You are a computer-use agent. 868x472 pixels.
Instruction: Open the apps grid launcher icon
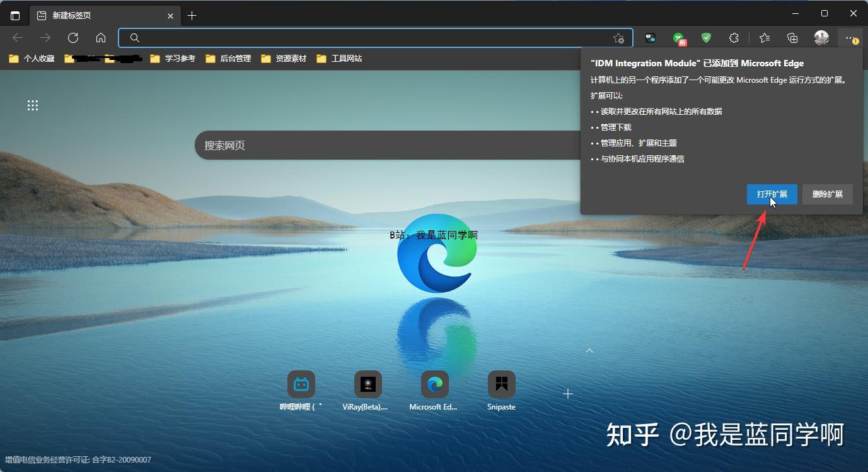coord(33,105)
